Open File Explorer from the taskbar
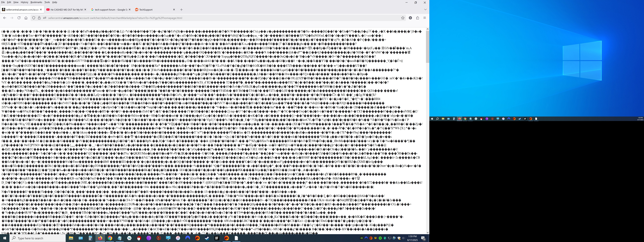Image resolution: width=644 pixels, height=242 pixels. (71, 238)
